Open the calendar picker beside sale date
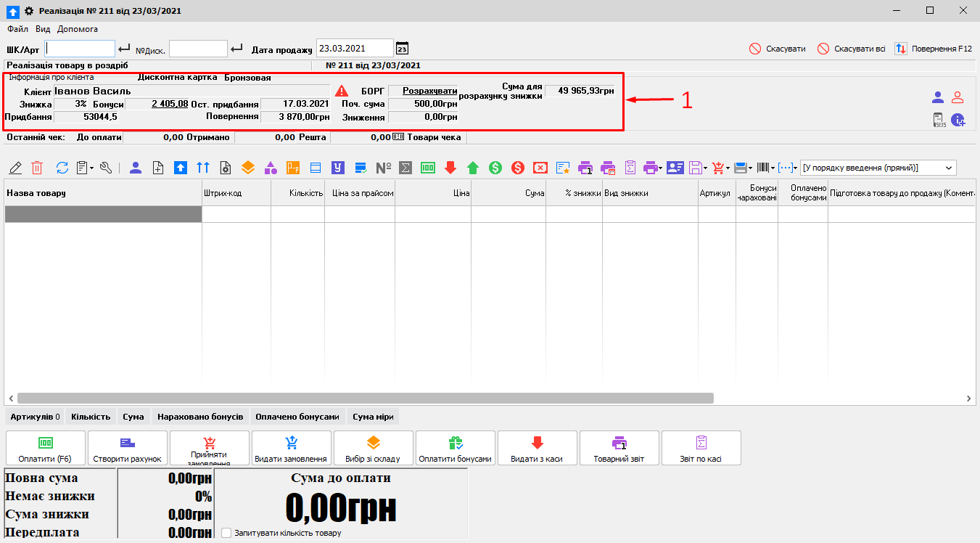The height and width of the screenshot is (543, 980). coord(402,49)
